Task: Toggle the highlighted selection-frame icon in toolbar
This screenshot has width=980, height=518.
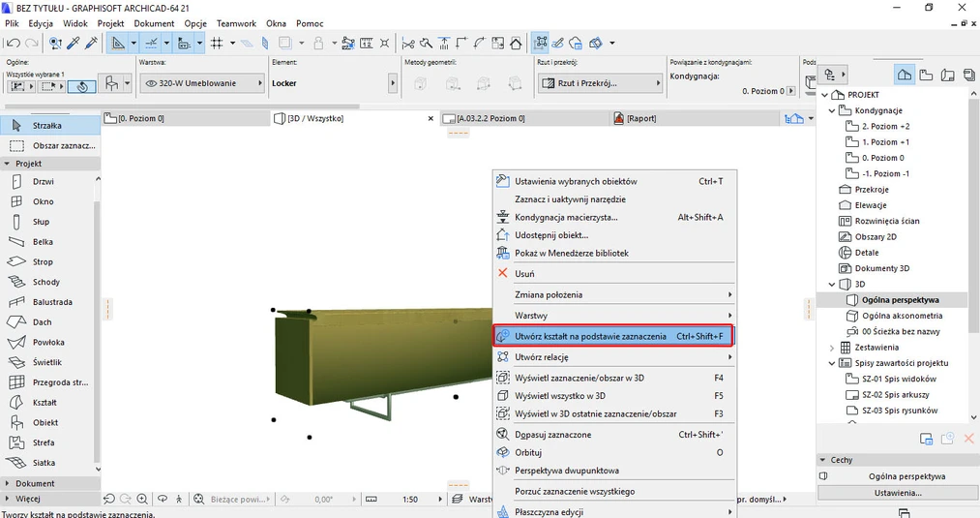Action: click(540, 44)
